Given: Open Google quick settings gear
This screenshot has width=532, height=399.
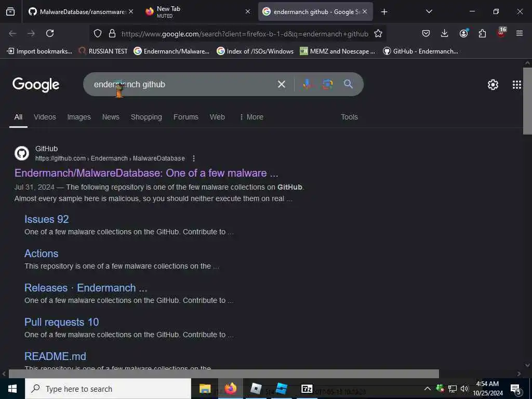Looking at the screenshot, I should click(493, 85).
